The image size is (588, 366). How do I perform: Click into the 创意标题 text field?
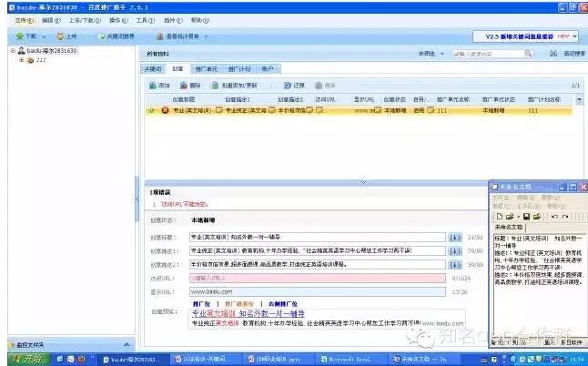point(318,238)
